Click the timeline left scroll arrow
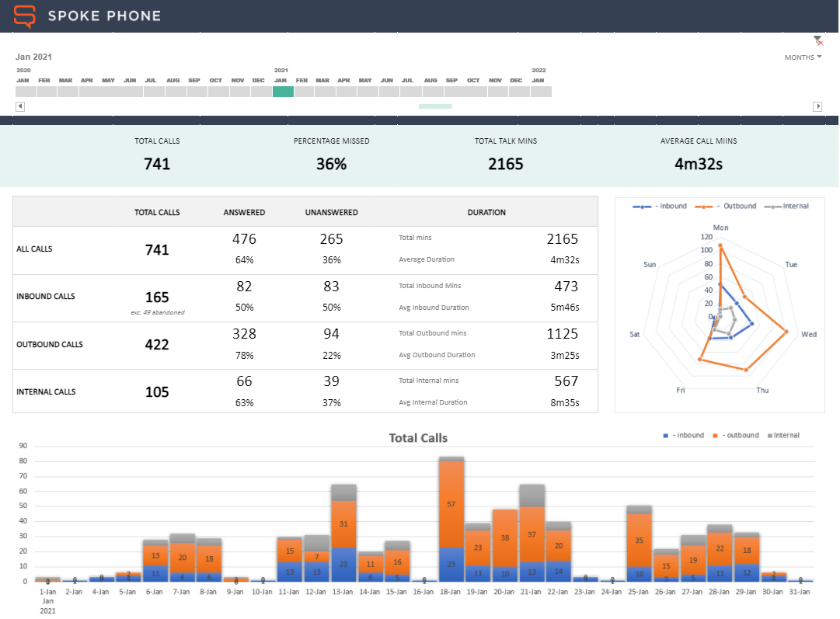Image resolution: width=840 pixels, height=619 pixels. (20, 106)
